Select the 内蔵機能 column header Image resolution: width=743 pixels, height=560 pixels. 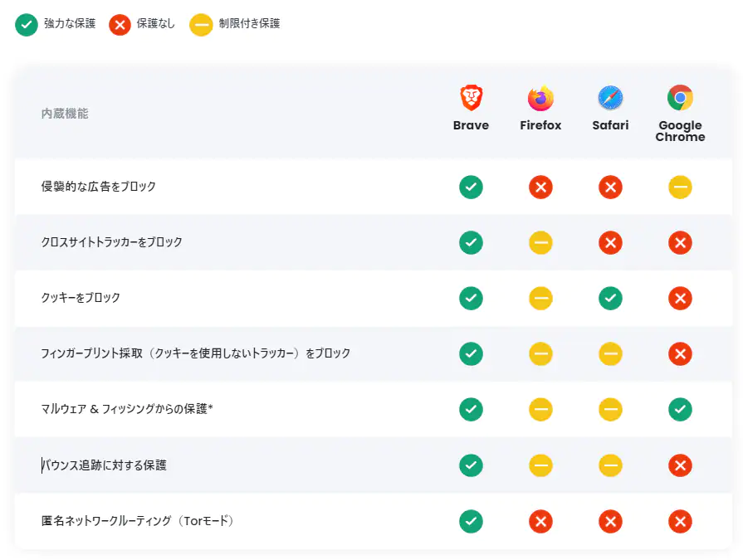click(x=65, y=114)
